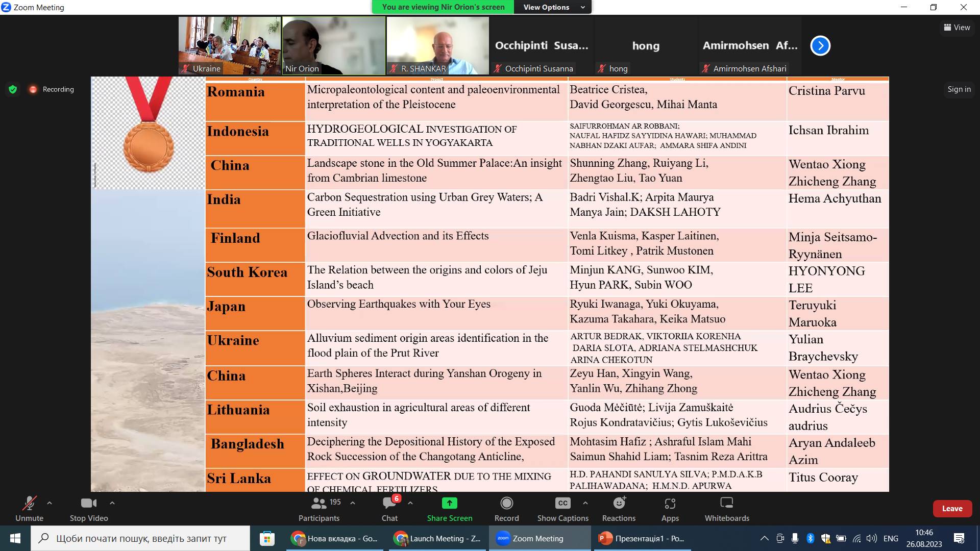This screenshot has height=551, width=980.
Task: Change the ENG input language
Action: tap(891, 538)
